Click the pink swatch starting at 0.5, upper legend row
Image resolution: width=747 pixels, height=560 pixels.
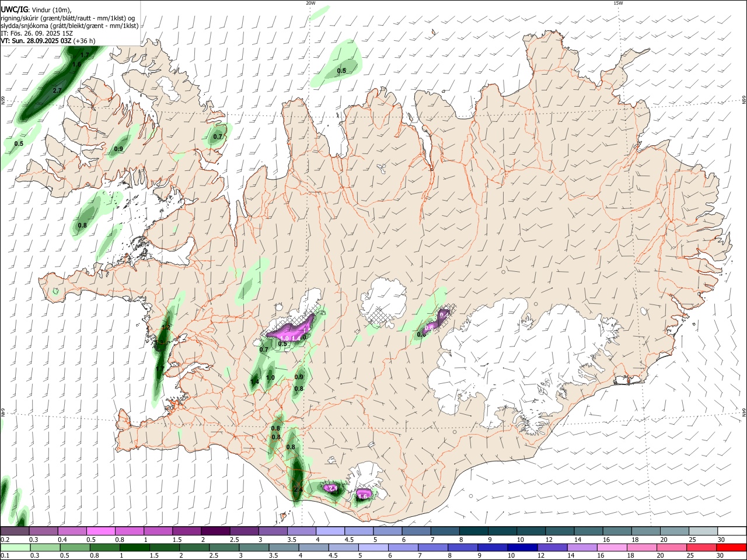[x=101, y=531]
